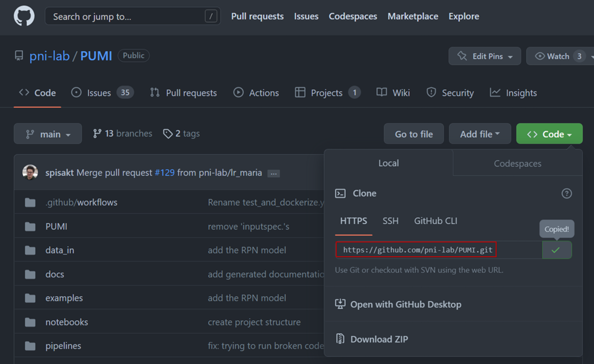This screenshot has height=364, width=594.
Task: Click the clone URL text field
Action: click(439, 250)
